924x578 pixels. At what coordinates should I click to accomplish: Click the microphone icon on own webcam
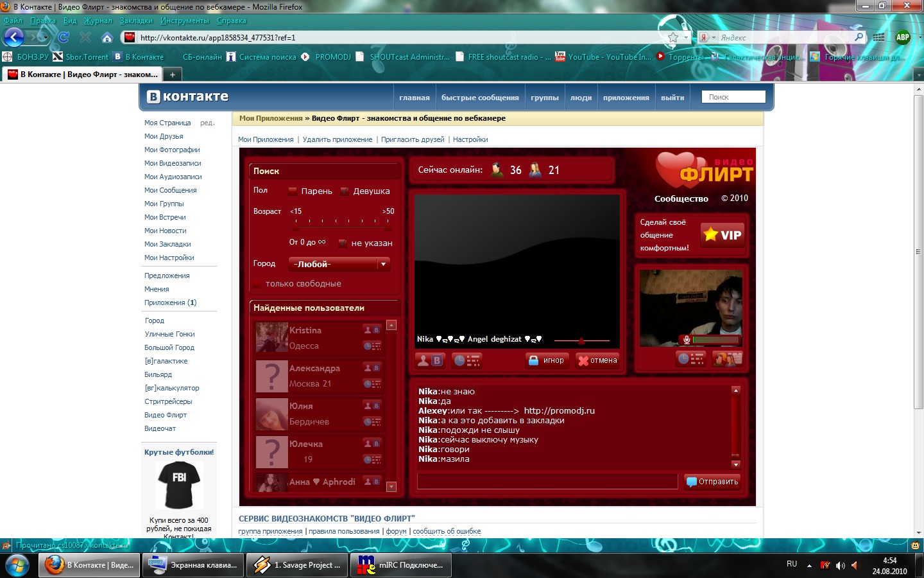687,340
